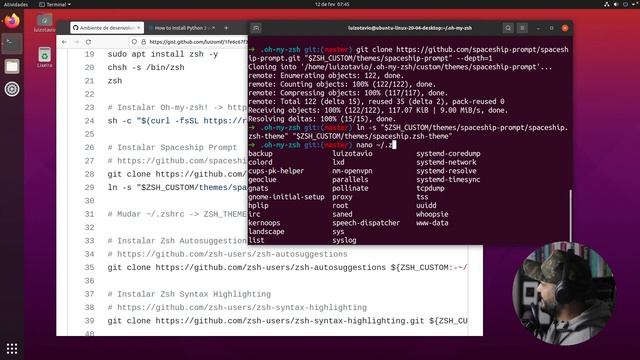Click 'gnome-initial-setup' in terminal list
This screenshot has width=640, height=360.
286,197
